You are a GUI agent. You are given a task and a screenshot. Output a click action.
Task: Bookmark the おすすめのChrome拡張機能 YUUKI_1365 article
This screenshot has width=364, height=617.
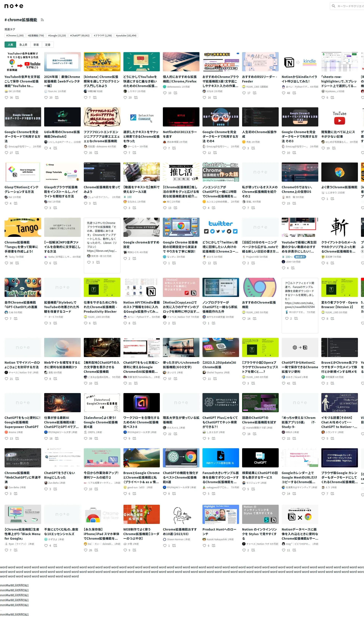[x=255, y=319]
